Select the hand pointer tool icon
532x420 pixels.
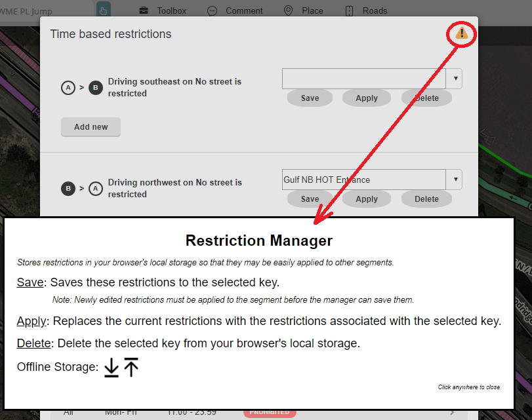tap(104, 10)
